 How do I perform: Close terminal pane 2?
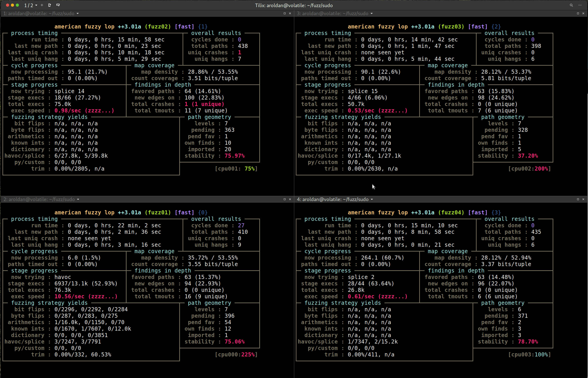(x=290, y=199)
